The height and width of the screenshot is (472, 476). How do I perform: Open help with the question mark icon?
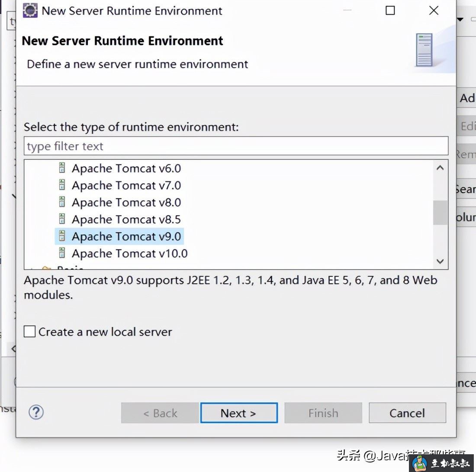[x=36, y=413]
